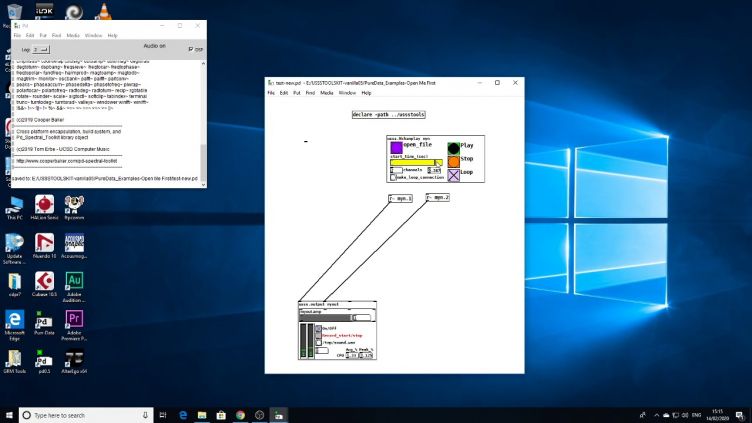Click the iLok desktop icon
Image resolution: width=752 pixels, height=423 pixels.
point(44,11)
